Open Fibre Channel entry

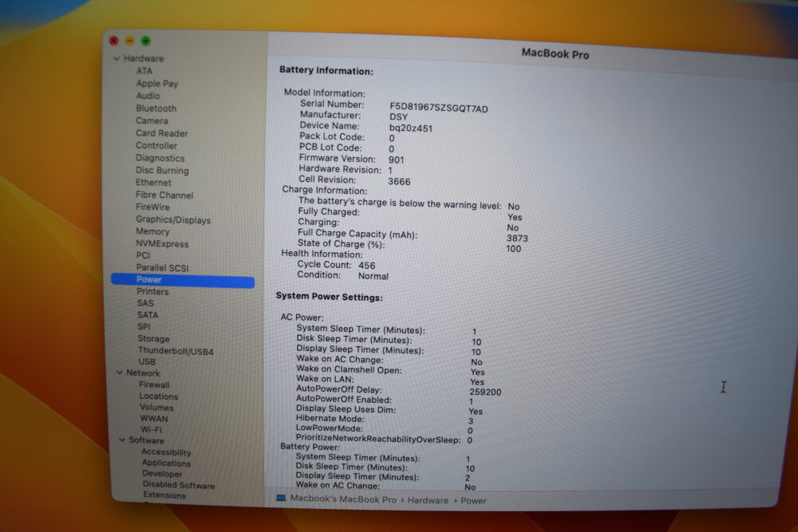[164, 195]
